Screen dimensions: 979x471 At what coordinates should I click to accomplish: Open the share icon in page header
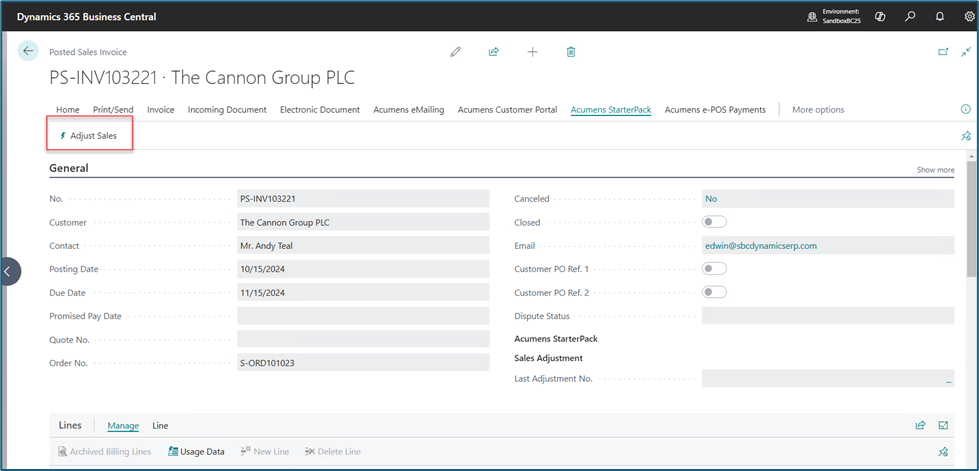[494, 52]
